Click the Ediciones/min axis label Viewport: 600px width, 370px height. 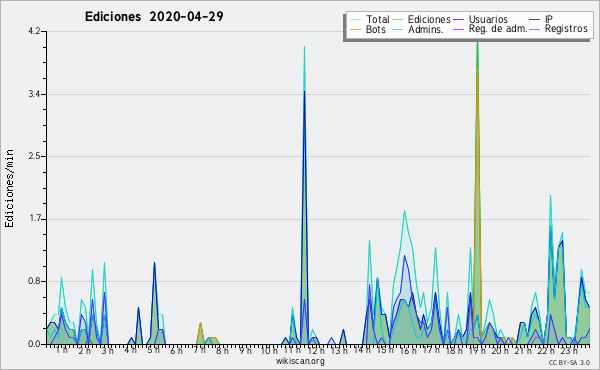[10, 188]
